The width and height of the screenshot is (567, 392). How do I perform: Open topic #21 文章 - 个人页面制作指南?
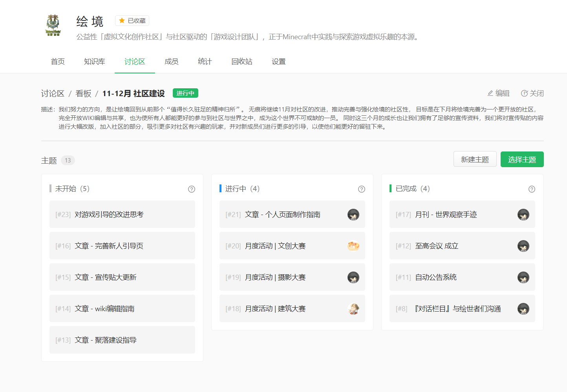click(x=292, y=214)
